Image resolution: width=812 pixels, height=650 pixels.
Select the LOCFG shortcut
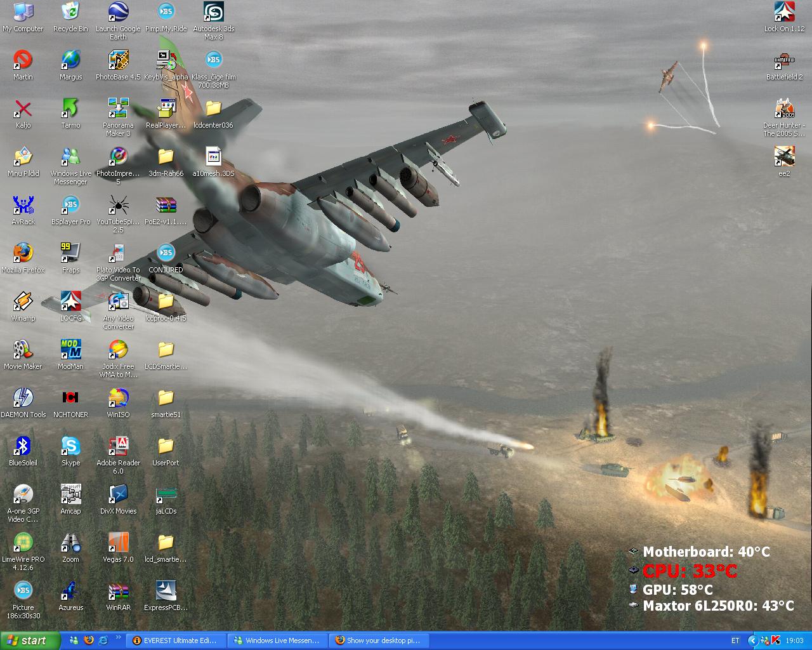click(70, 307)
